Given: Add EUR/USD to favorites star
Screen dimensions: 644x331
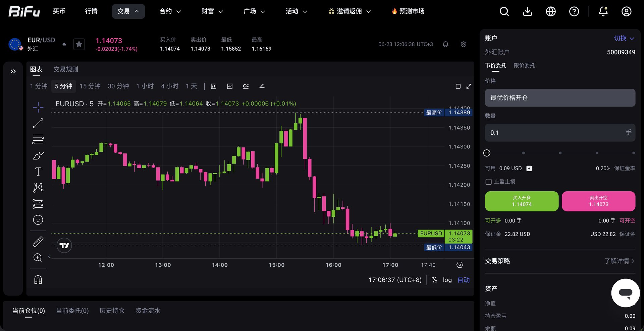Looking at the screenshot, I should (79, 44).
